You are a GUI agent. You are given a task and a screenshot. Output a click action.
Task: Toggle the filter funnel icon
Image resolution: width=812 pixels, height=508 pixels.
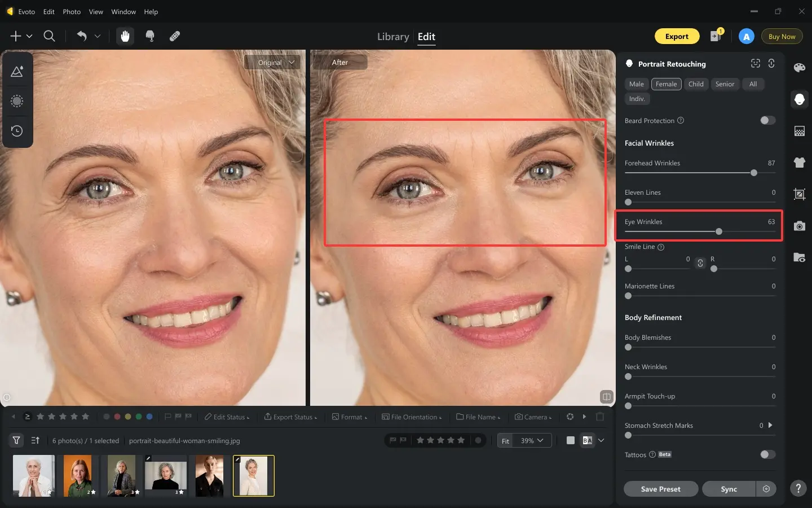pos(16,440)
